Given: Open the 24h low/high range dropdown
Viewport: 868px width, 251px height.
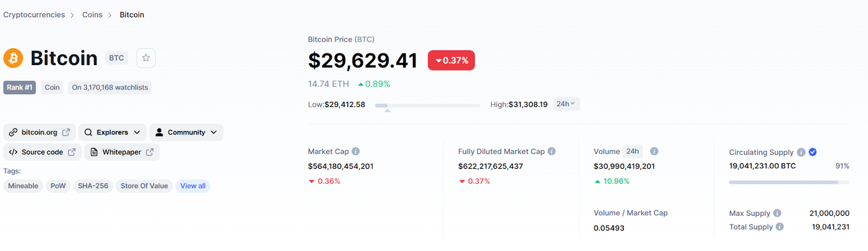Looking at the screenshot, I should pyautogui.click(x=566, y=104).
